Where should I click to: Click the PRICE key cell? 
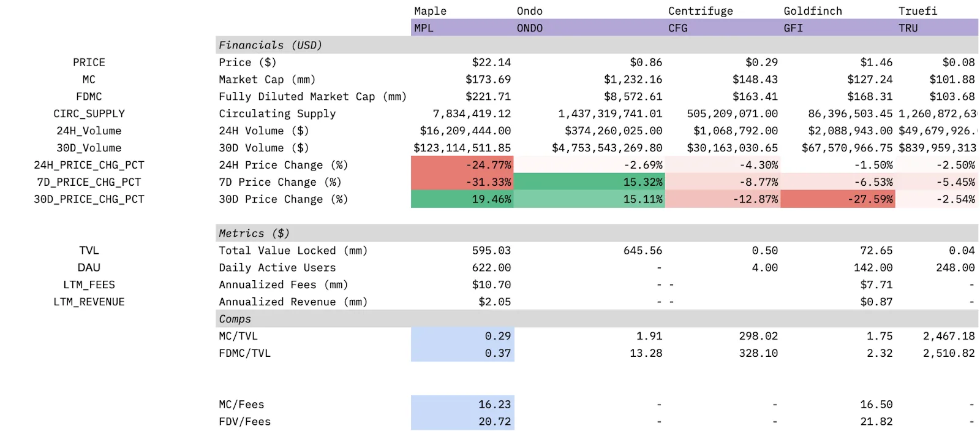[x=89, y=63]
